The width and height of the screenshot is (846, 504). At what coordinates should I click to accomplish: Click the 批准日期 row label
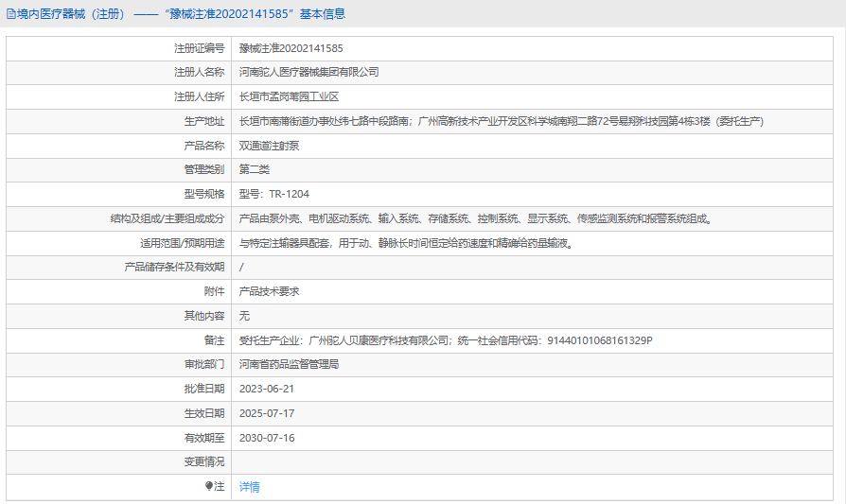click(204, 389)
